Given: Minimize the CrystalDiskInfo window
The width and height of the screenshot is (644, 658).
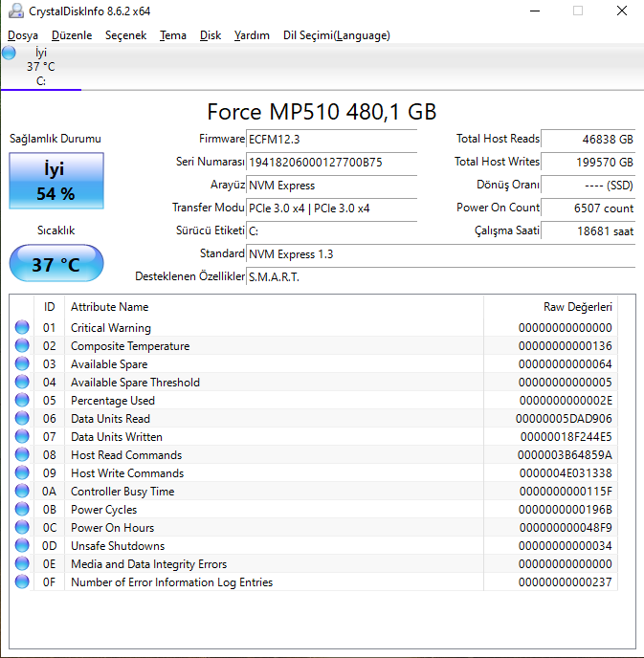Looking at the screenshot, I should (535, 11).
